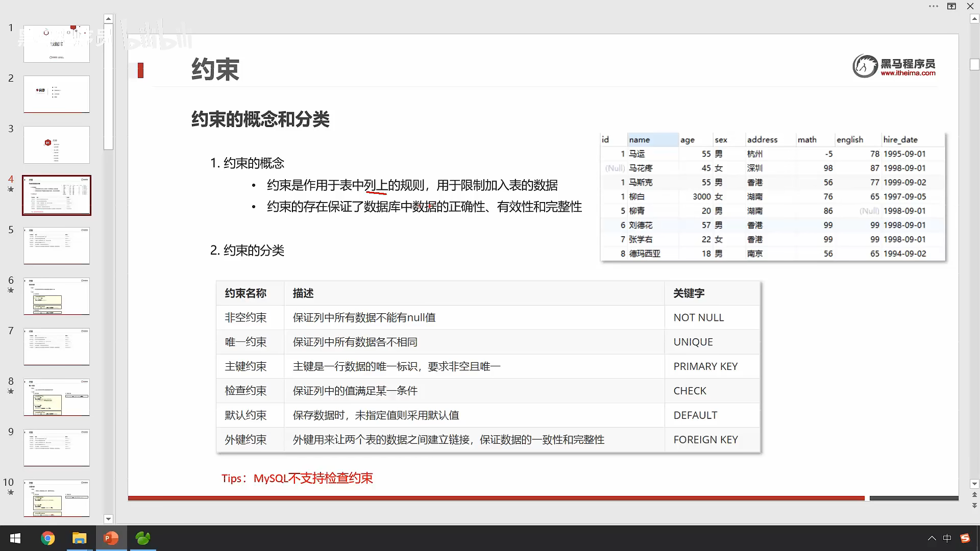Screen dimensions: 980x551
Task: Click the www.itheima.com logo link
Action: click(x=908, y=73)
